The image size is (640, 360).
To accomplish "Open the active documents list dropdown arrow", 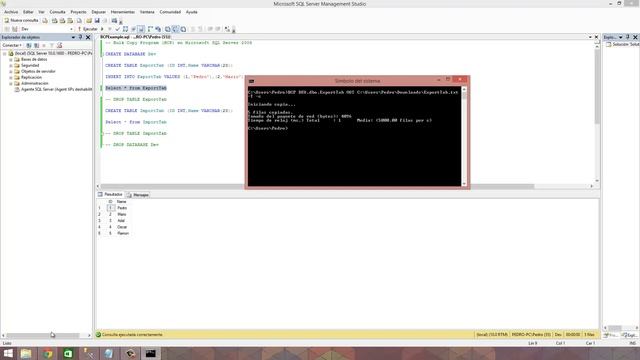I will pyautogui.click(x=590, y=37).
